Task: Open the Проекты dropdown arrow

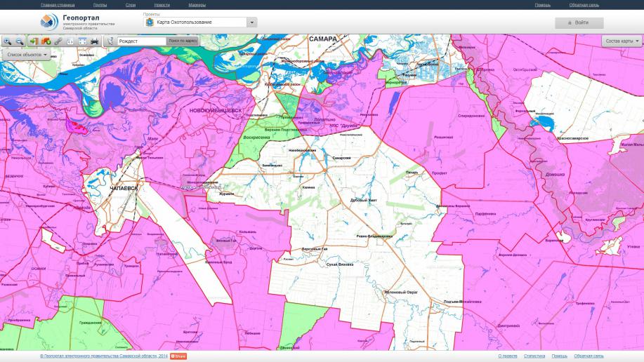Action: point(251,22)
